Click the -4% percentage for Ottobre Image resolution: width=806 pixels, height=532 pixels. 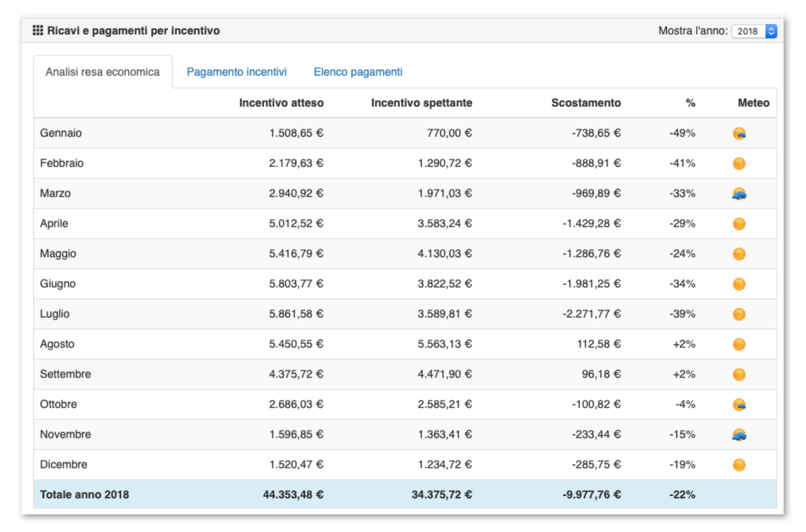(686, 404)
